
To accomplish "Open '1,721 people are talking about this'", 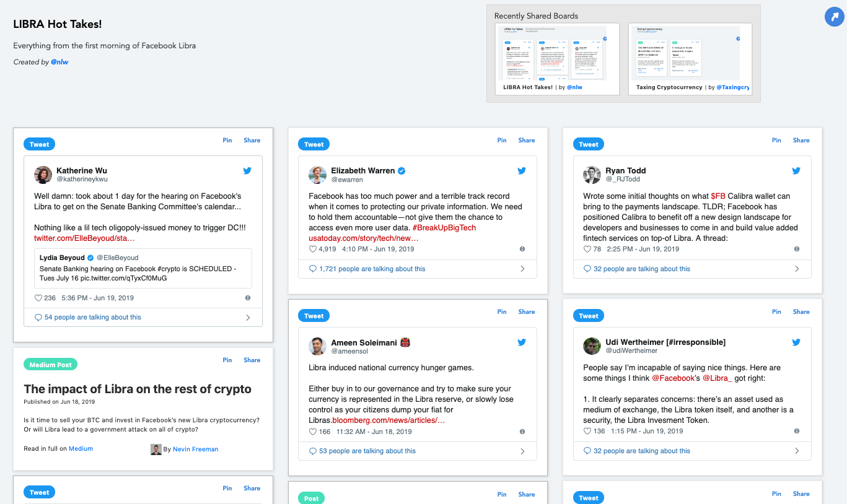I will tap(372, 269).
